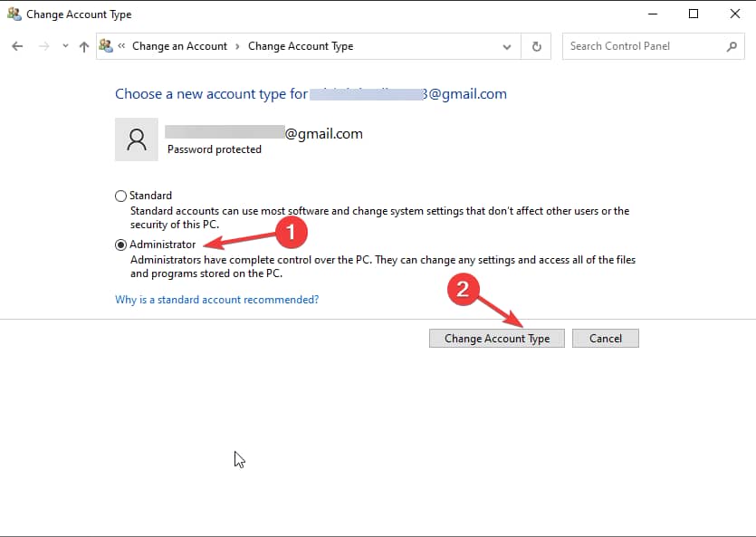Open the Recent locations dropdown arrow
This screenshot has width=756, height=537.
click(64, 46)
